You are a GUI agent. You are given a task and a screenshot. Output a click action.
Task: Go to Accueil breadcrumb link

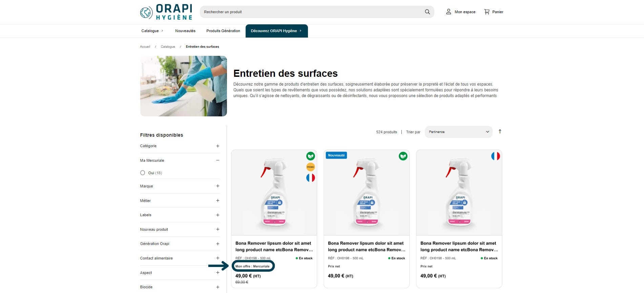point(145,47)
